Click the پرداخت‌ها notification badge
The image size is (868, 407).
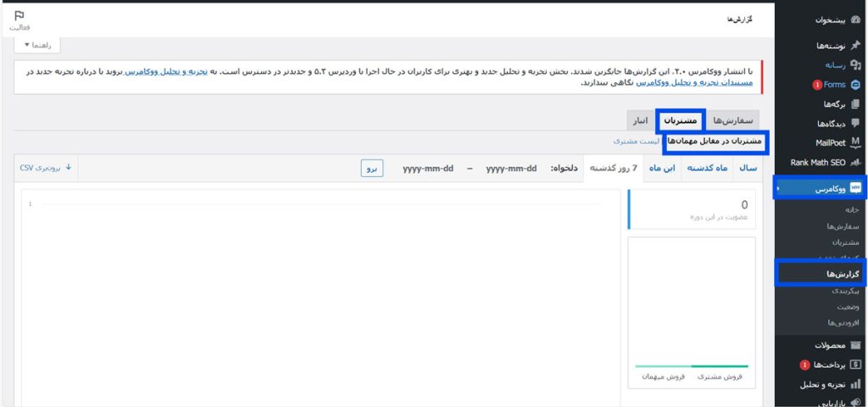point(805,365)
